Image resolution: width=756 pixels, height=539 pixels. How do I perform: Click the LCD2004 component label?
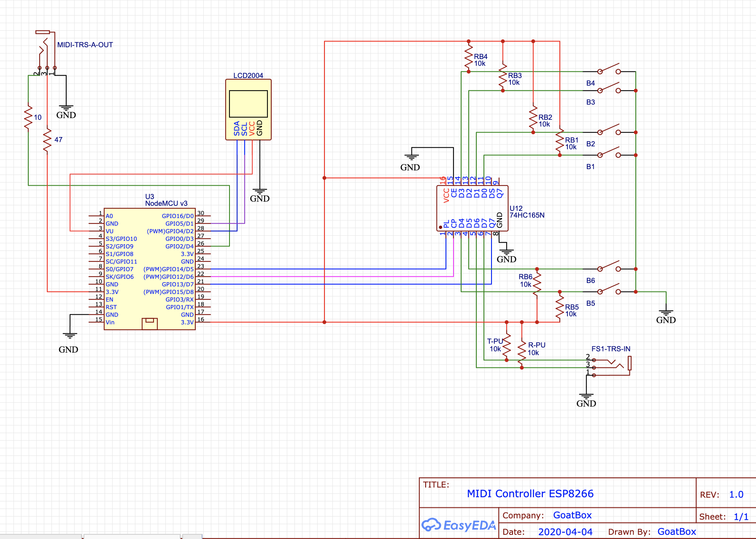click(248, 75)
